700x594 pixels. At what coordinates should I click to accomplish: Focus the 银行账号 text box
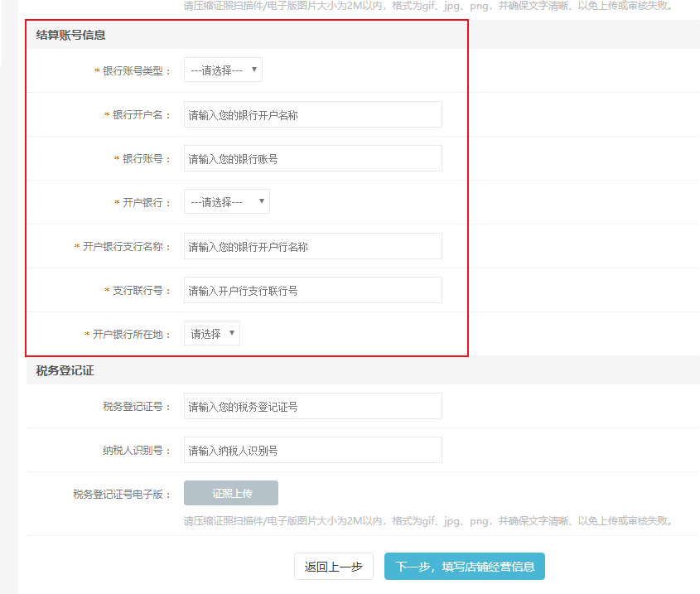point(312,158)
